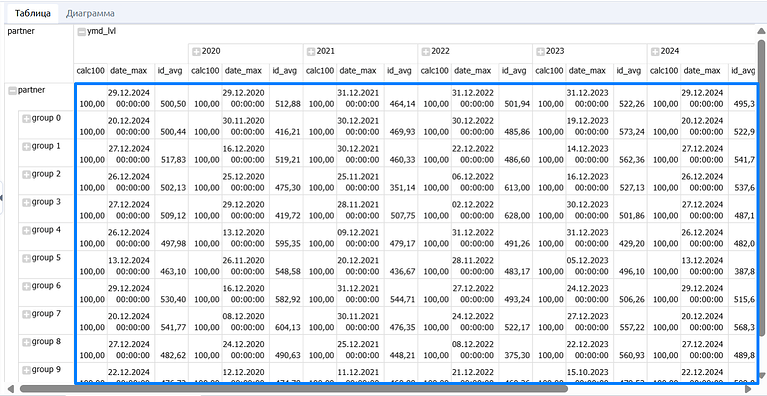Screen dimensions: 767x396
Task: Select the cell with value 500,50
Action: [x=172, y=97]
